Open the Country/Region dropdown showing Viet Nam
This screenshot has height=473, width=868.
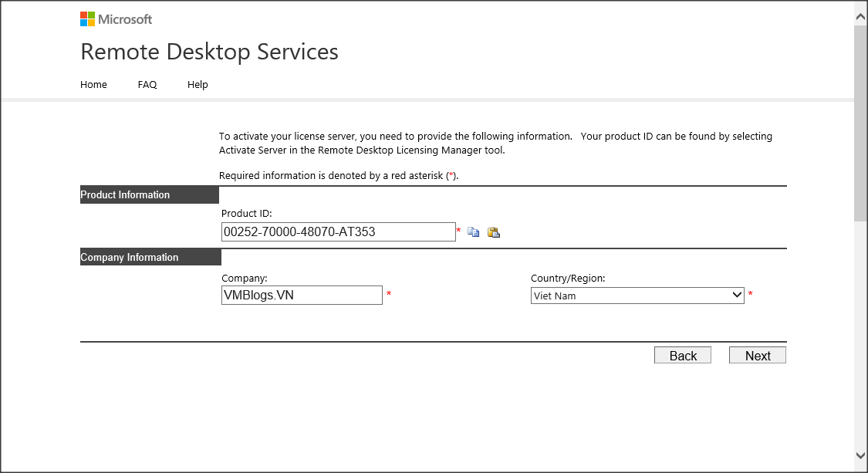(637, 296)
